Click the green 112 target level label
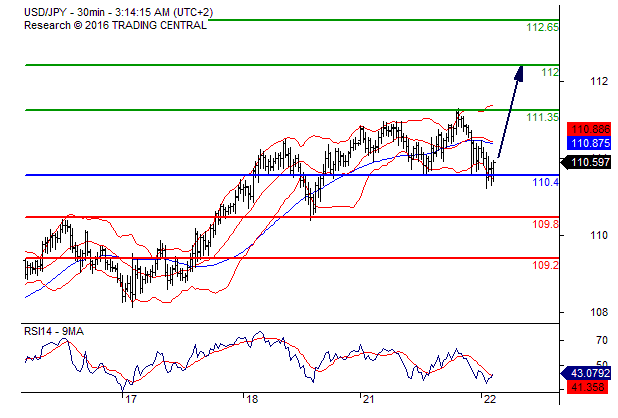 [x=550, y=72]
